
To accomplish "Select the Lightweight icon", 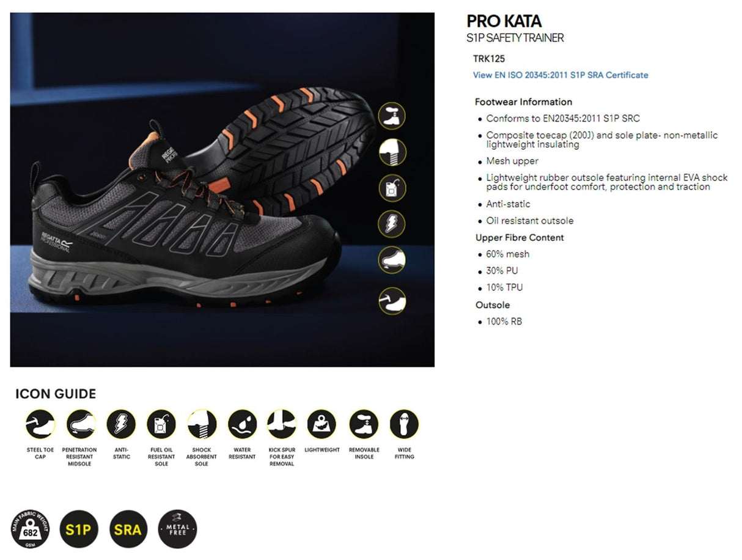I will (322, 424).
